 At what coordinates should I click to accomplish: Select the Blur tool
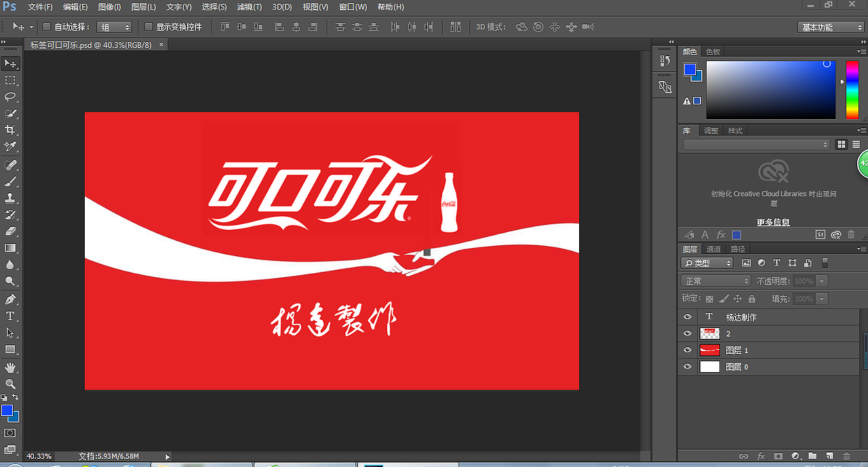(x=10, y=264)
